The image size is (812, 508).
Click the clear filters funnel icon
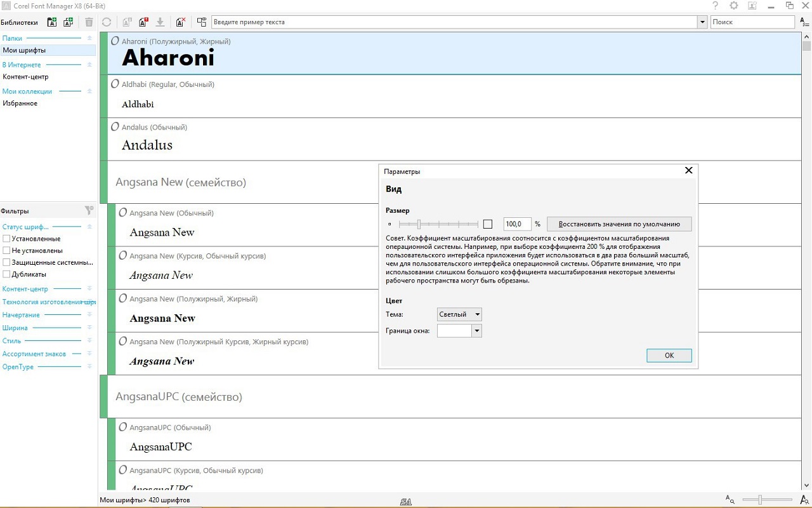pyautogui.click(x=89, y=210)
